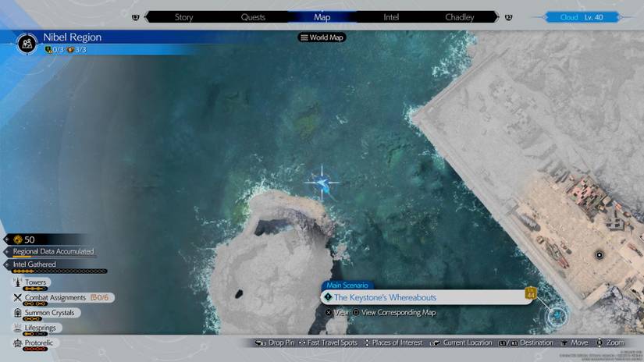Open the Intel tab
644x362 pixels.
coord(391,17)
